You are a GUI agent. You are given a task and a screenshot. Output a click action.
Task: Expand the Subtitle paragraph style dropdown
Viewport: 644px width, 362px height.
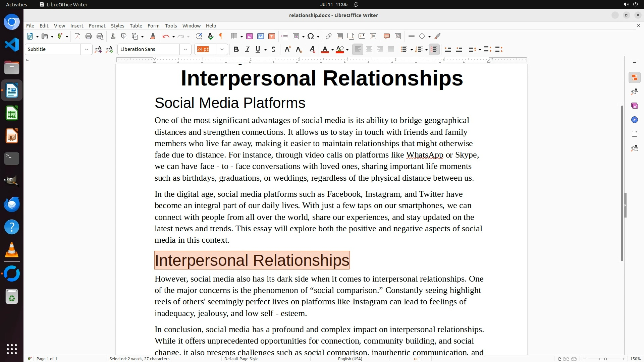(86, 50)
